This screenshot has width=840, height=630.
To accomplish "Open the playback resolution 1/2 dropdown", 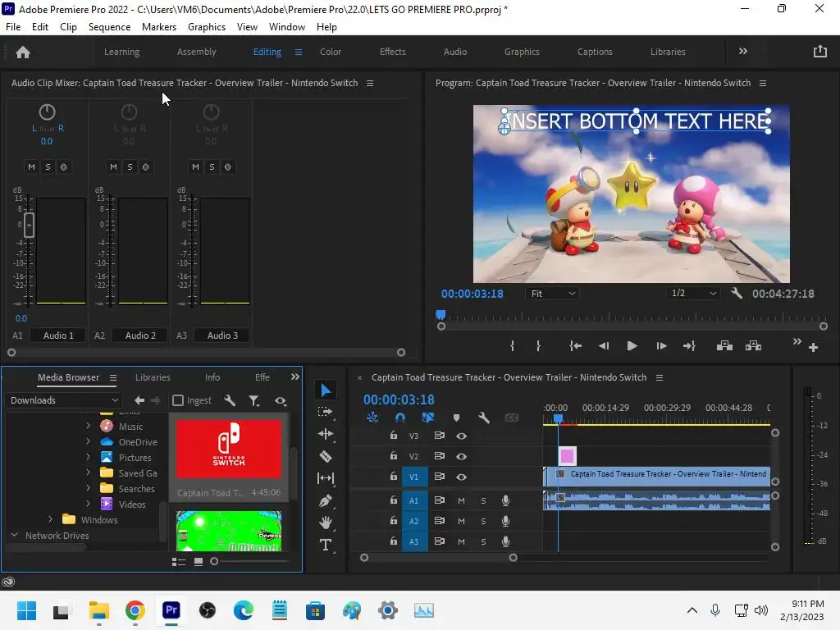I will [x=694, y=294].
